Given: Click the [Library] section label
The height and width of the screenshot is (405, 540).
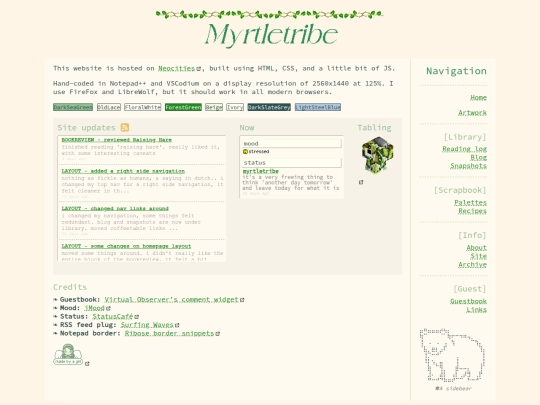Looking at the screenshot, I should [x=465, y=137].
